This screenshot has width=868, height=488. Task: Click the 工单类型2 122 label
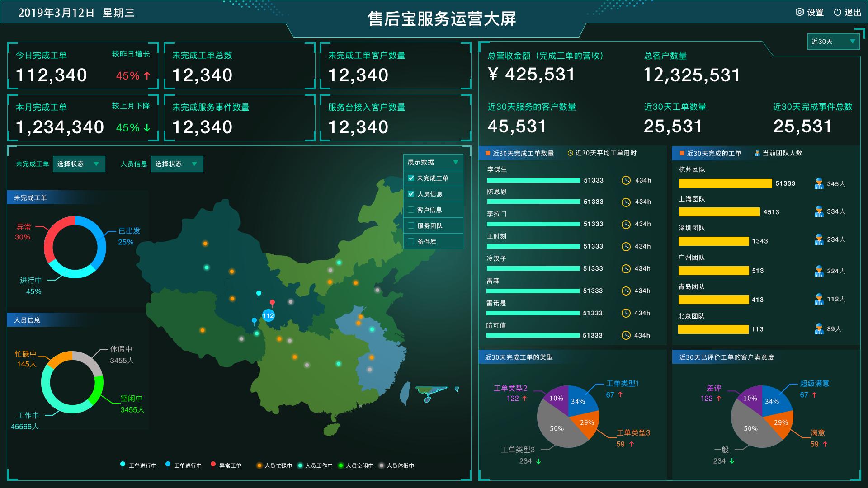(x=511, y=393)
